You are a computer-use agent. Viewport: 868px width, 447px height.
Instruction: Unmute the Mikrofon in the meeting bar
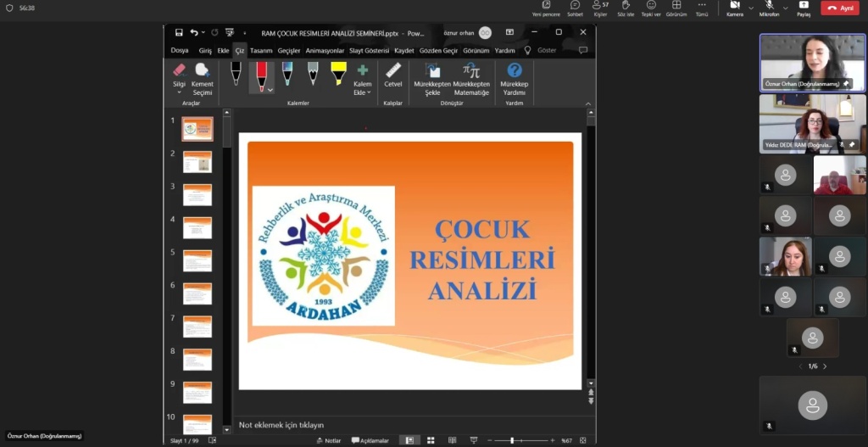(769, 8)
